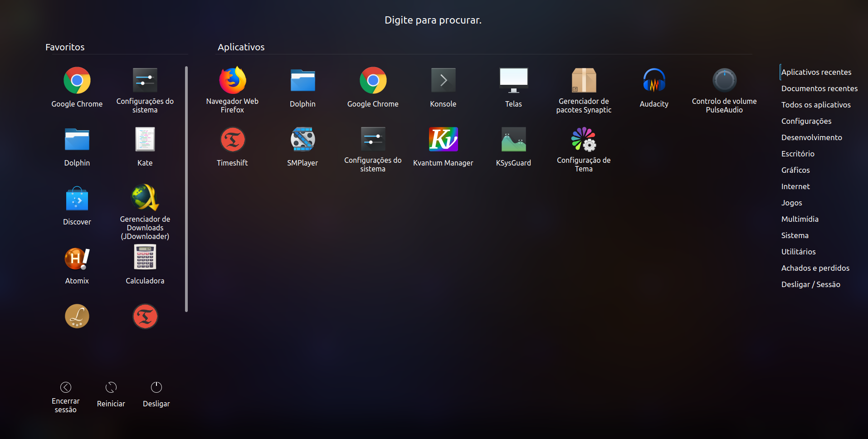This screenshot has width=868, height=439.
Task: Launch JDownloader download manager
Action: point(145,211)
